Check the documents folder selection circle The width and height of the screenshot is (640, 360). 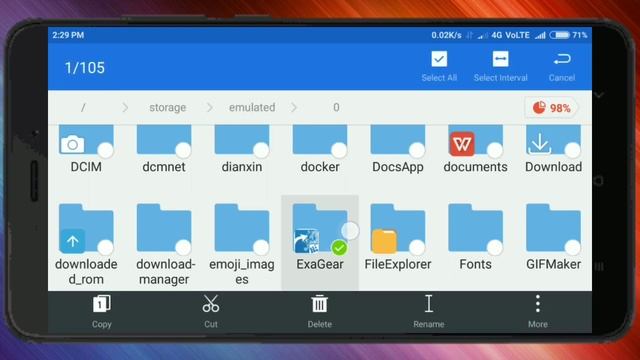pyautogui.click(x=495, y=150)
